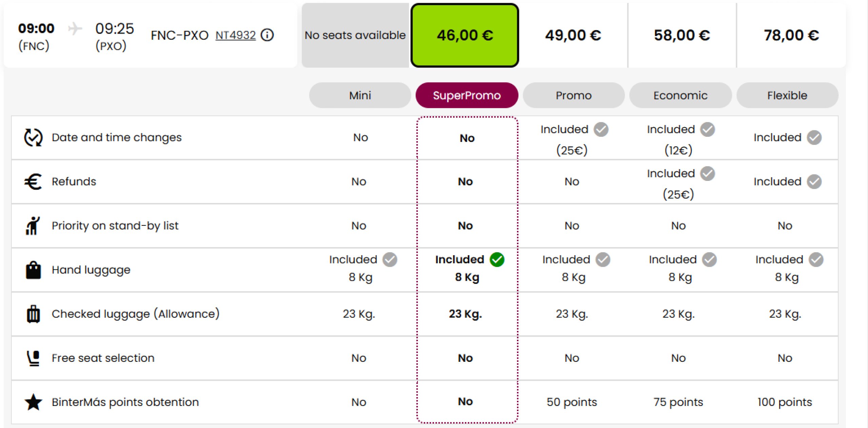This screenshot has width=868, height=428.
Task: Click the green 46,00 € selected fare
Action: (465, 35)
